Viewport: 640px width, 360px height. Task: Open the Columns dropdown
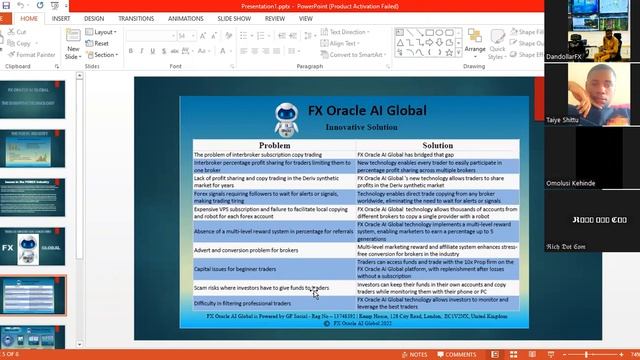tap(294, 51)
